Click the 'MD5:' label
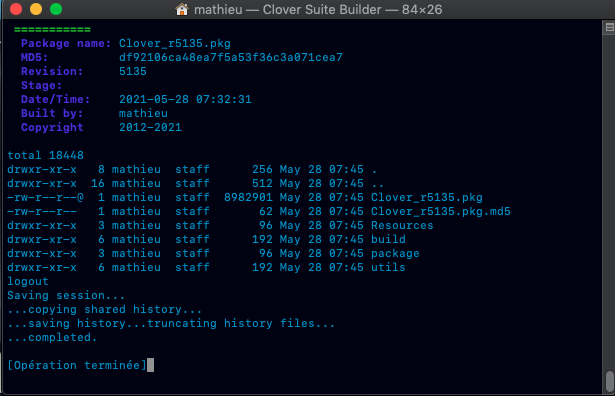This screenshot has width=615, height=396. tap(35, 58)
